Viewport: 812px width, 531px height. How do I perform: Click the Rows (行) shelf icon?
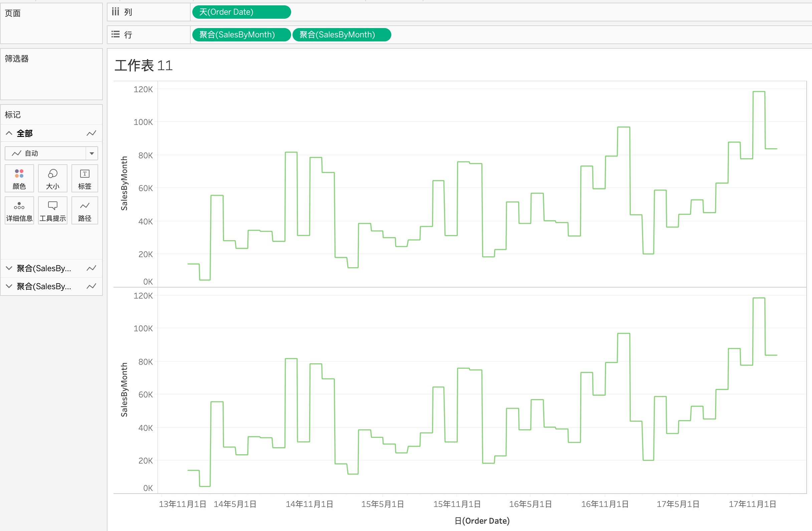115,34
